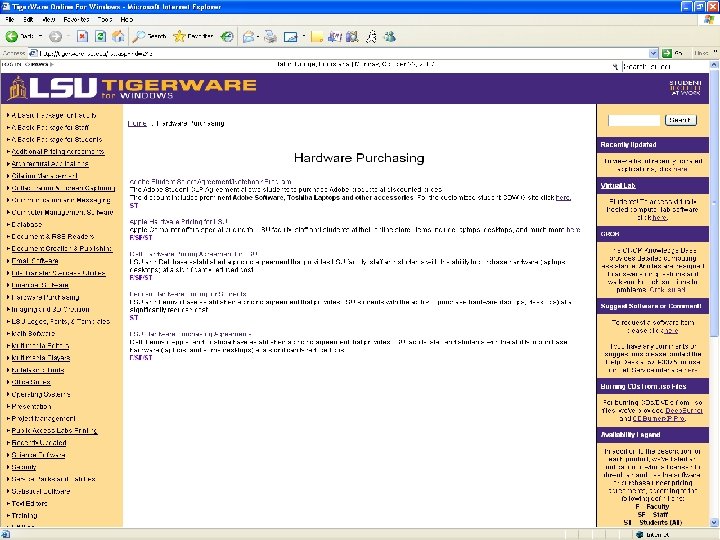720x540 pixels.
Task: Click 'here' link in Adobe agreement paragraph
Action: pyautogui.click(x=563, y=197)
